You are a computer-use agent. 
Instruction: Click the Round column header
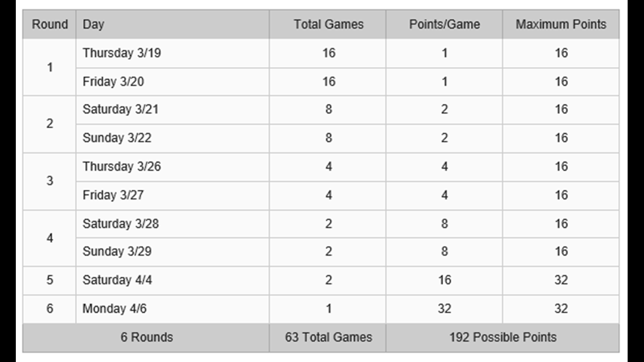pos(50,24)
